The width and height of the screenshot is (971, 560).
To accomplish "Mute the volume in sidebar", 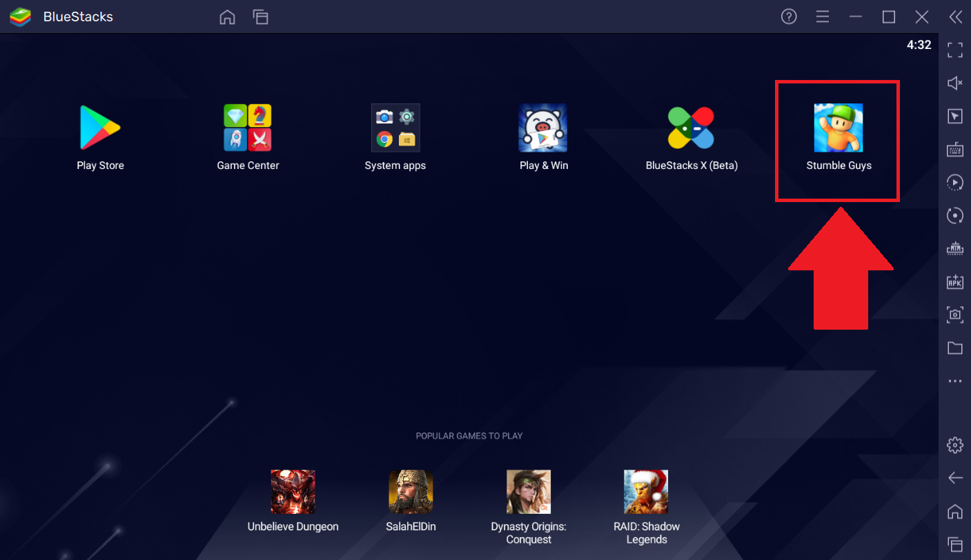I will click(954, 83).
